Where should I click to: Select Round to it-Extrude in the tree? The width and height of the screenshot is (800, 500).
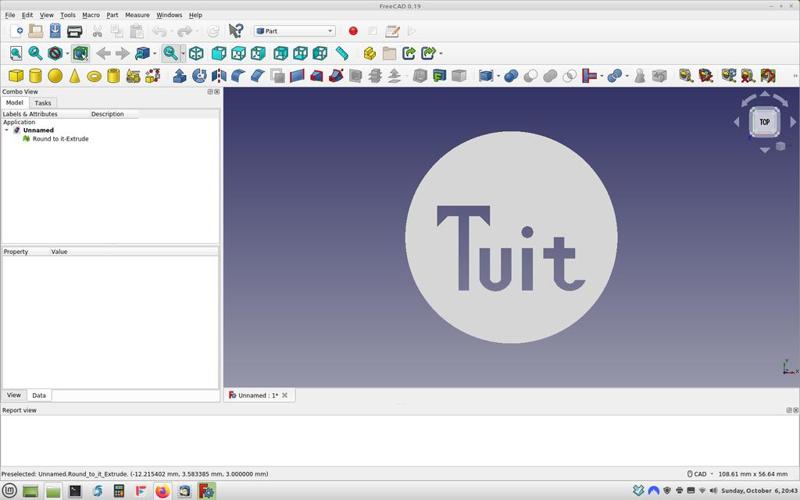click(60, 139)
